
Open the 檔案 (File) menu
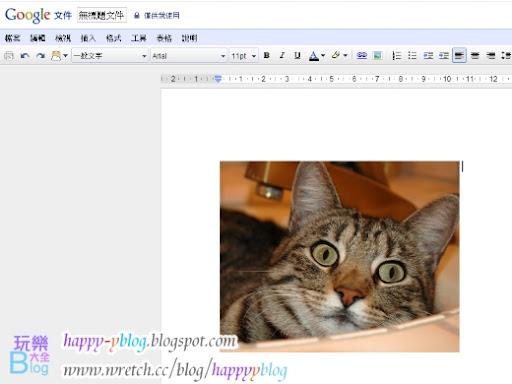click(12, 38)
